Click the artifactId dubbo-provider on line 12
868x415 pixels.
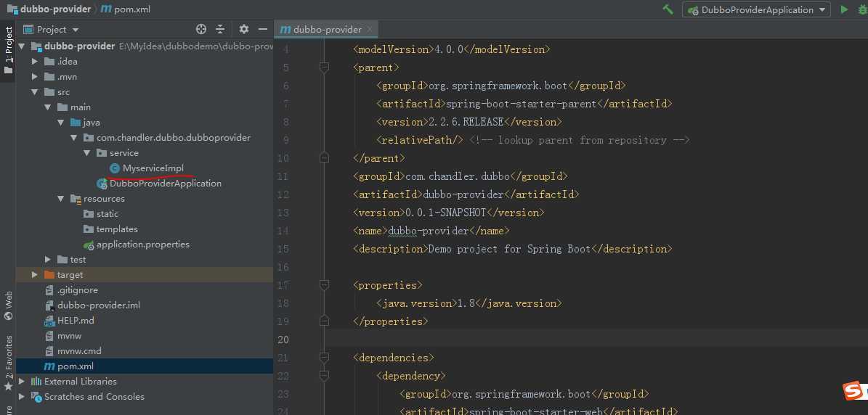click(464, 194)
